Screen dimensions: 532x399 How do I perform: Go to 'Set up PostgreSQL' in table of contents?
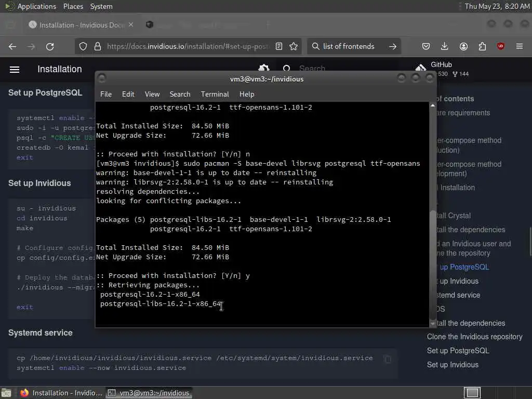(x=458, y=351)
